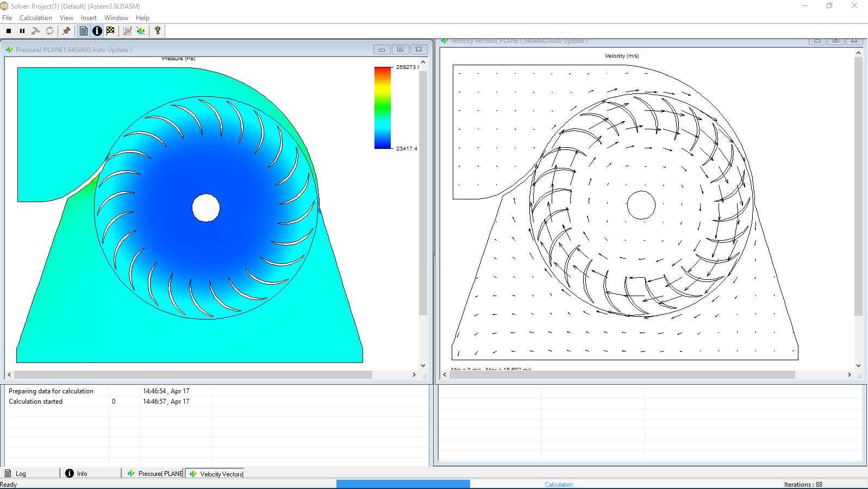The width and height of the screenshot is (868, 489).
Task: Open the View menu
Action: point(66,18)
